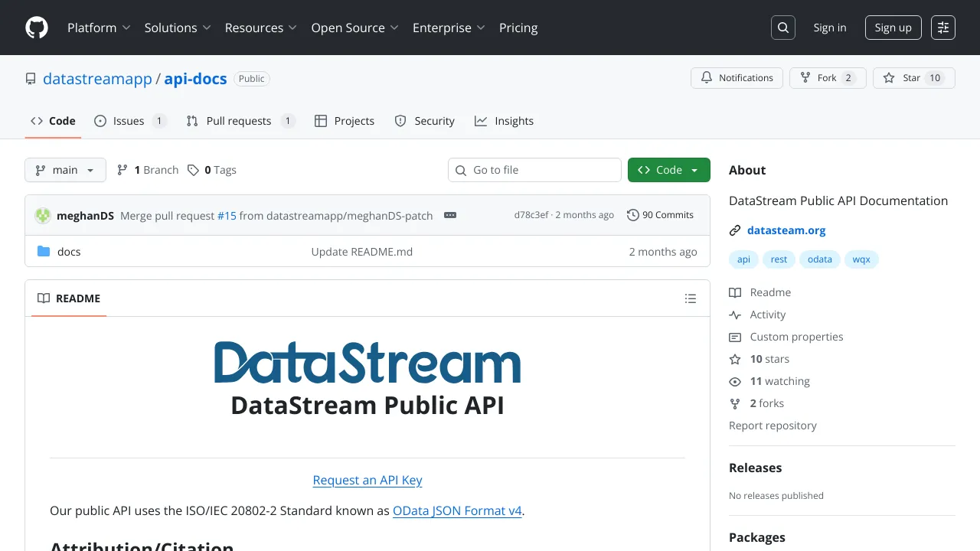Open the green Code dropdown button
The image size is (980, 551).
coord(669,170)
